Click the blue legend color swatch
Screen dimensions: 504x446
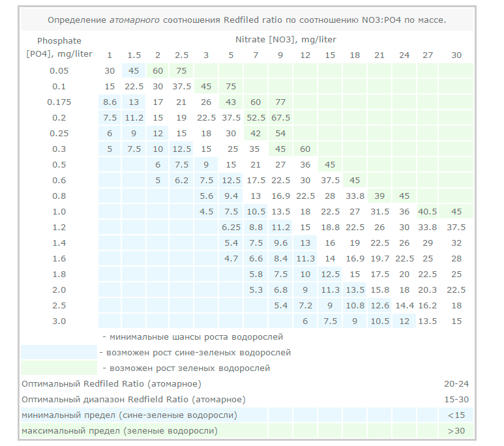tap(59, 352)
